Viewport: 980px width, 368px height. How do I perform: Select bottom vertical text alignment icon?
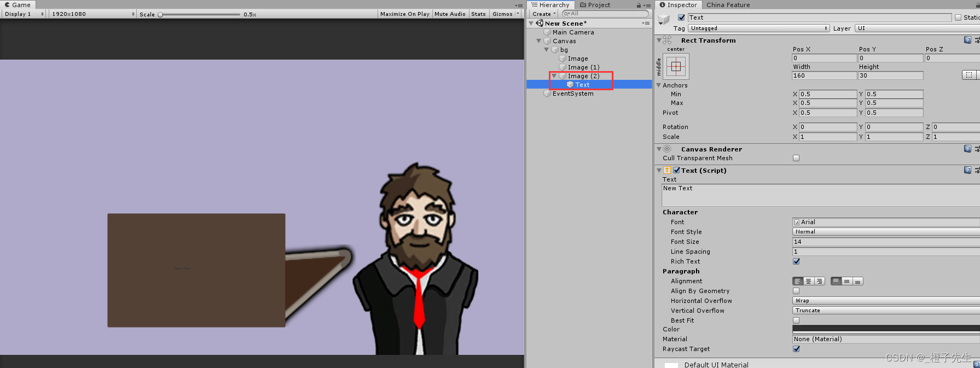pyautogui.click(x=857, y=281)
